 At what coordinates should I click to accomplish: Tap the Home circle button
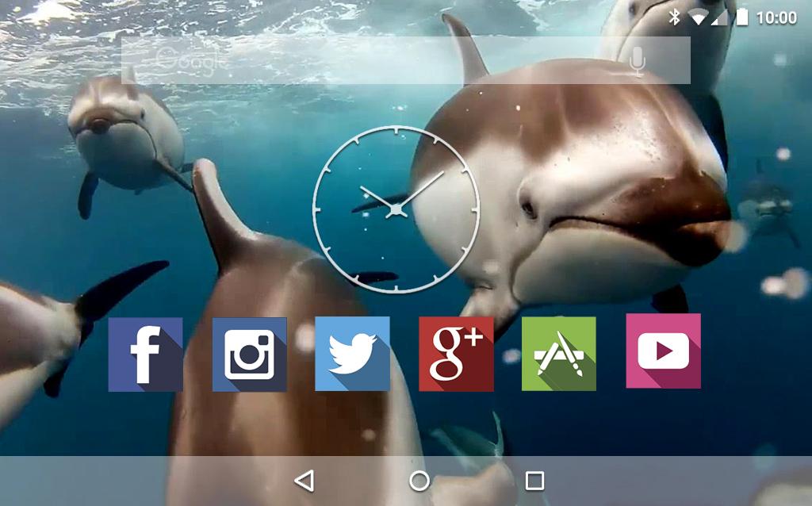coord(419,481)
